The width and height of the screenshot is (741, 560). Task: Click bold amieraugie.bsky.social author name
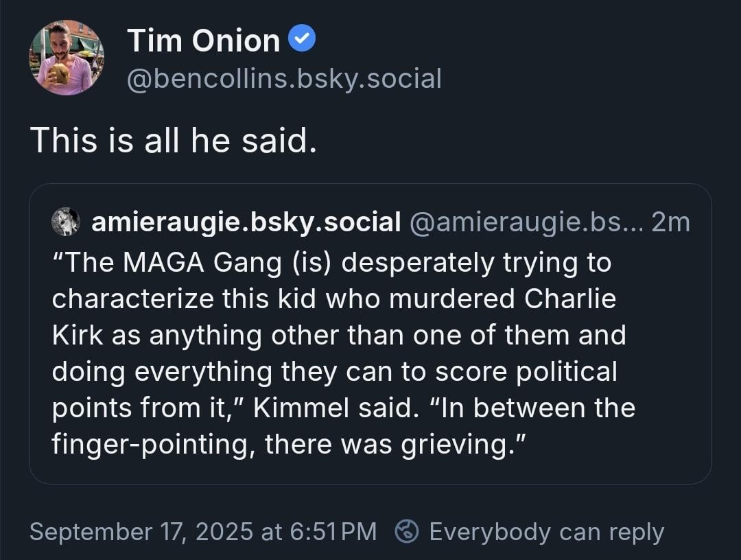(x=246, y=222)
